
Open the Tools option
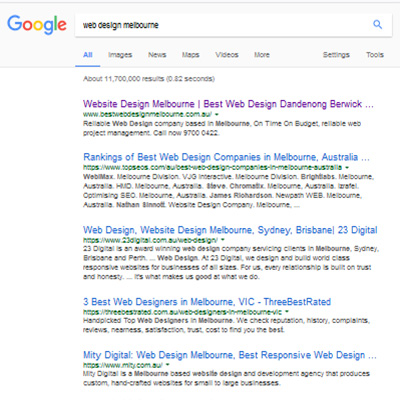click(x=375, y=55)
